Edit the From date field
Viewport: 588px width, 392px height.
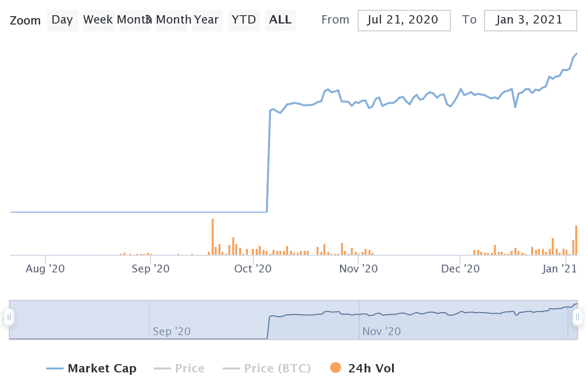point(404,20)
